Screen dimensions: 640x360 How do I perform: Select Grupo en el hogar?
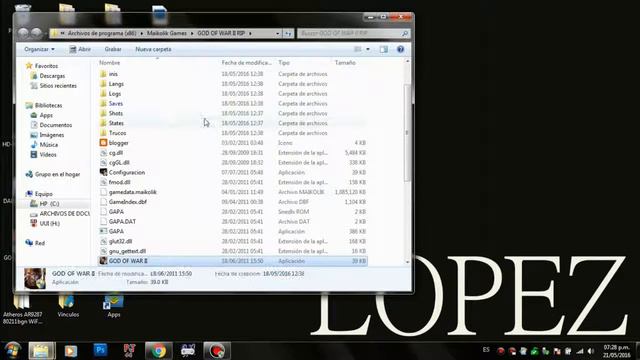tap(57, 174)
